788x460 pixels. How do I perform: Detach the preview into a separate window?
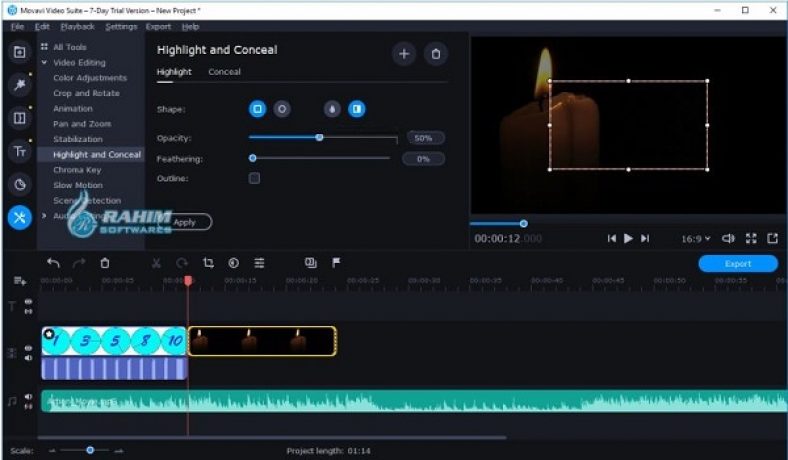coord(773,238)
